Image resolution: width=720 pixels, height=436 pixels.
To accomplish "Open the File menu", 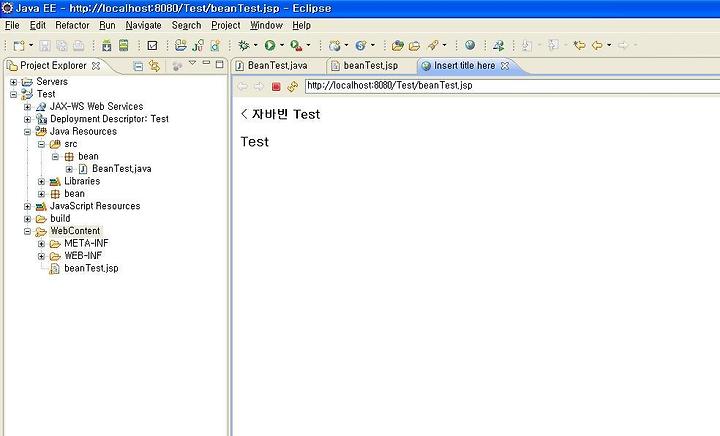I will point(12,25).
